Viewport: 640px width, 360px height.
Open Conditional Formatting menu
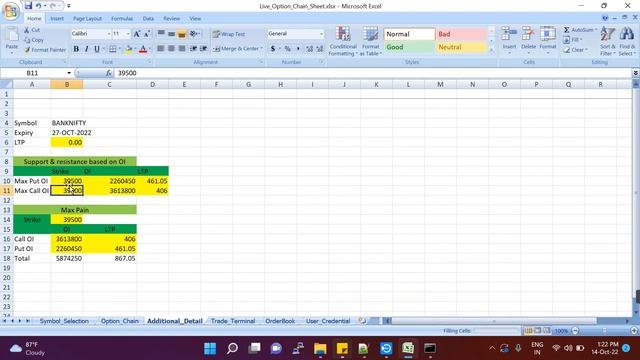tap(343, 41)
